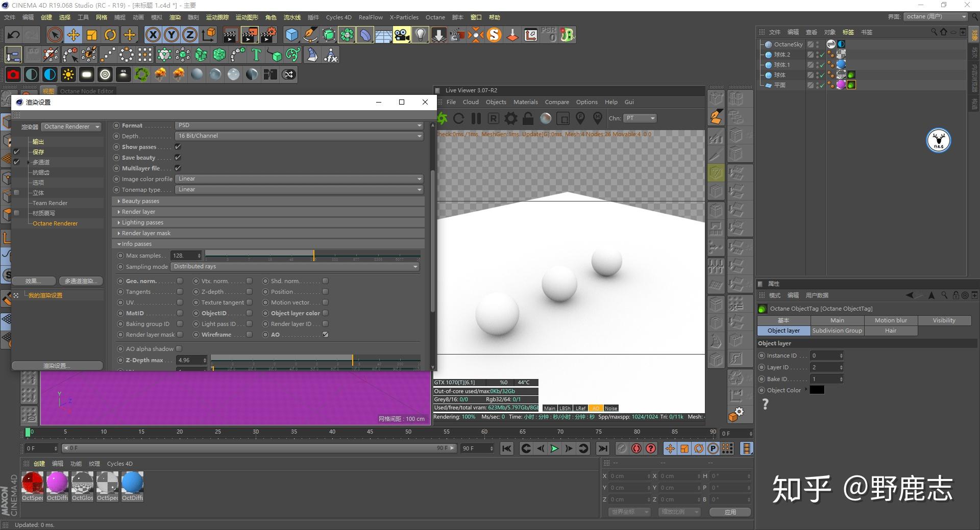Enable the Z-depth pass checkbox
The height and width of the screenshot is (530, 980).
[x=249, y=292]
